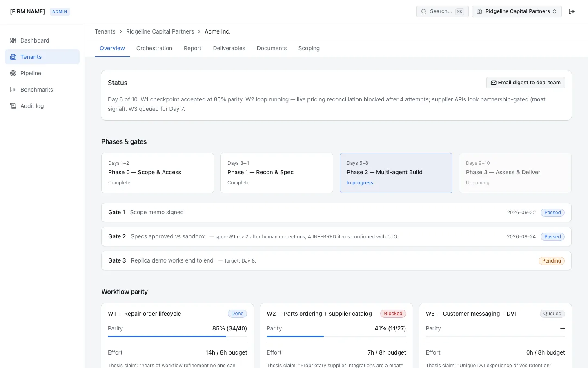The width and height of the screenshot is (588, 368).
Task: Open the Documents tab
Action: (272, 48)
